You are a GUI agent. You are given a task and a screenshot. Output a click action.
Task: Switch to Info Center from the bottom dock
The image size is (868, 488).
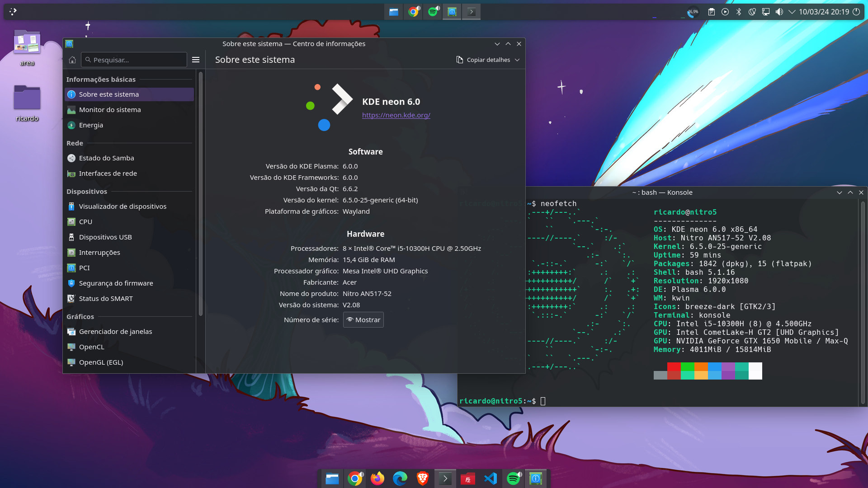536,479
